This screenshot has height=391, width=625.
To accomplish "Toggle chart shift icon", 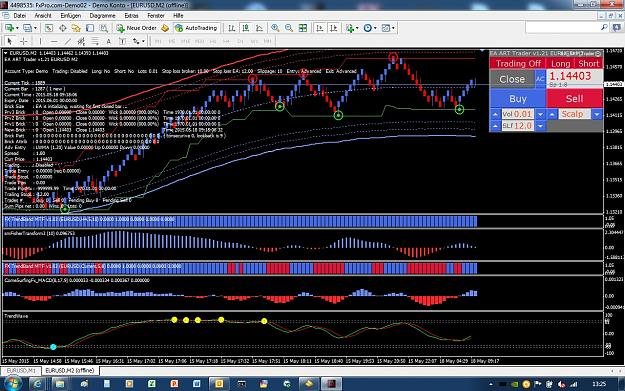I will (x=334, y=28).
